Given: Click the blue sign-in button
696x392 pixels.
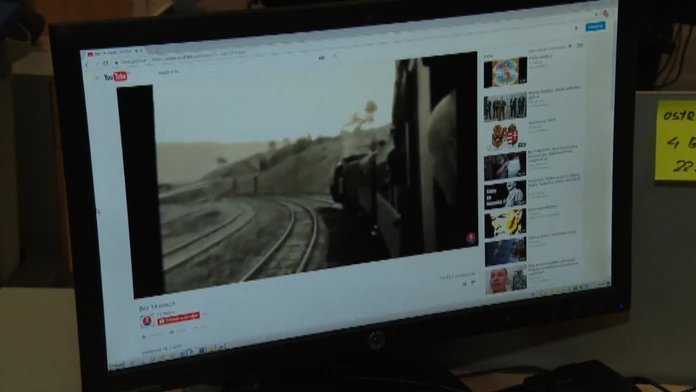Looking at the screenshot, I should 595,27.
